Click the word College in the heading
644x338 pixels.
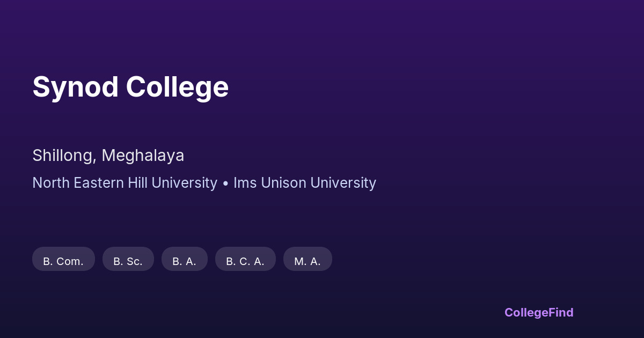[177, 87]
